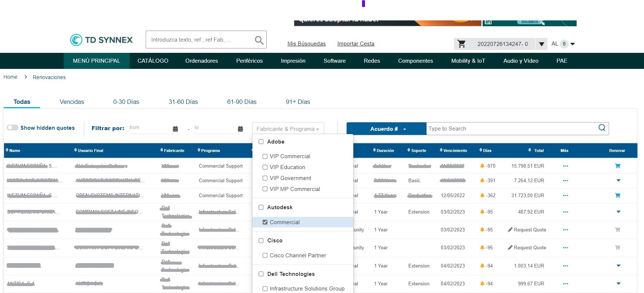Click the alert bell for -391 days row

coord(482,180)
